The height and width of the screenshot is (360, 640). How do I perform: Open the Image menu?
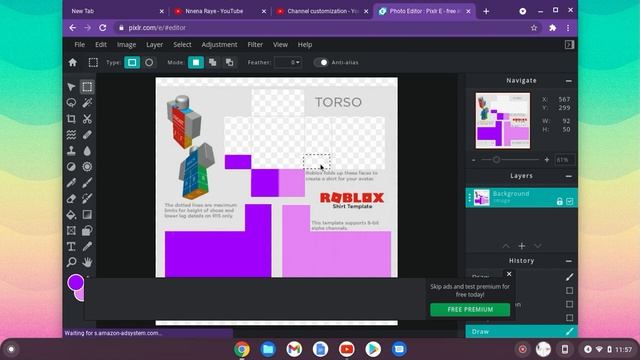[x=127, y=44]
